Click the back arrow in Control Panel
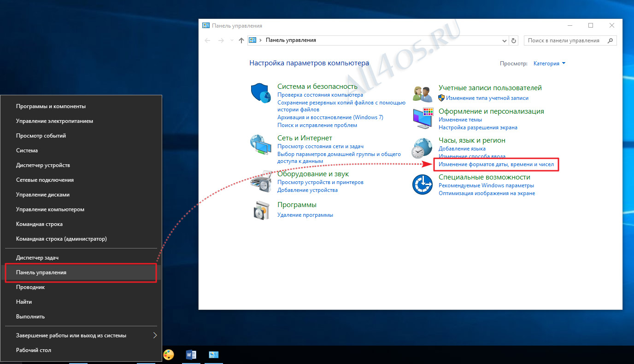This screenshot has width=634, height=364. (x=208, y=40)
